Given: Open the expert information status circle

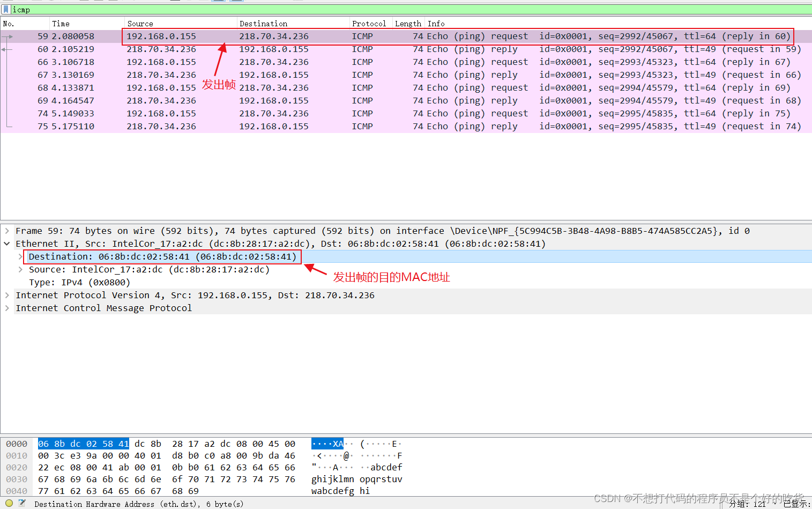Looking at the screenshot, I should pyautogui.click(x=9, y=503).
